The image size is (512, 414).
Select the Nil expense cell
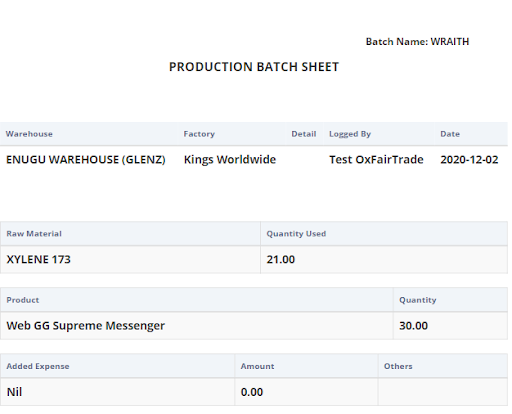pyautogui.click(x=14, y=392)
